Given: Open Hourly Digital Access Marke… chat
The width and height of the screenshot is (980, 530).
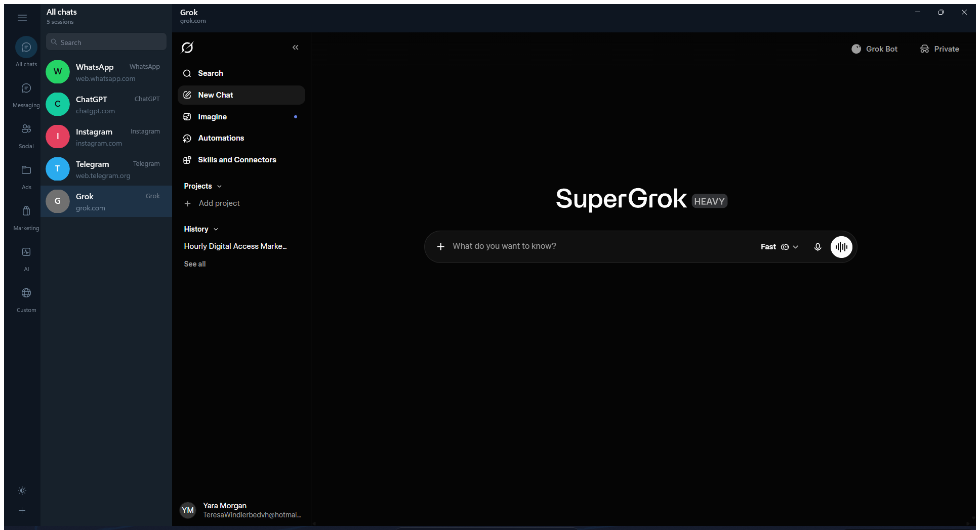Looking at the screenshot, I should click(x=235, y=246).
